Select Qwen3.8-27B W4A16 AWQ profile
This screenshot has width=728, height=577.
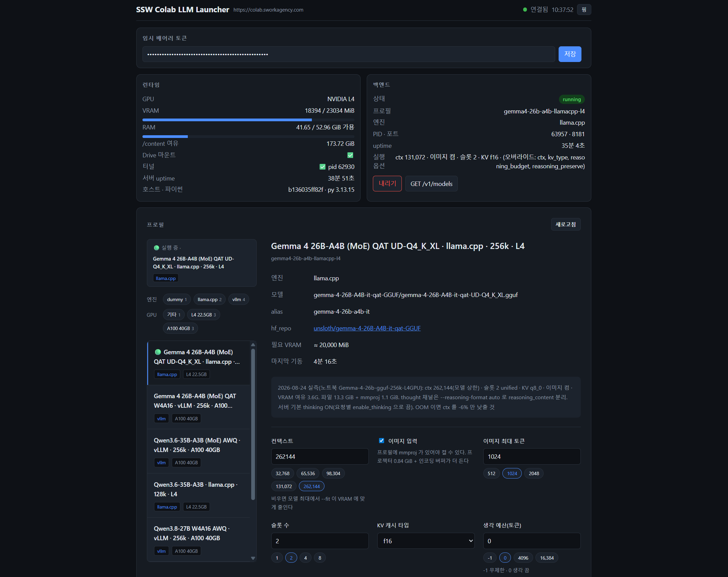pyautogui.click(x=199, y=540)
